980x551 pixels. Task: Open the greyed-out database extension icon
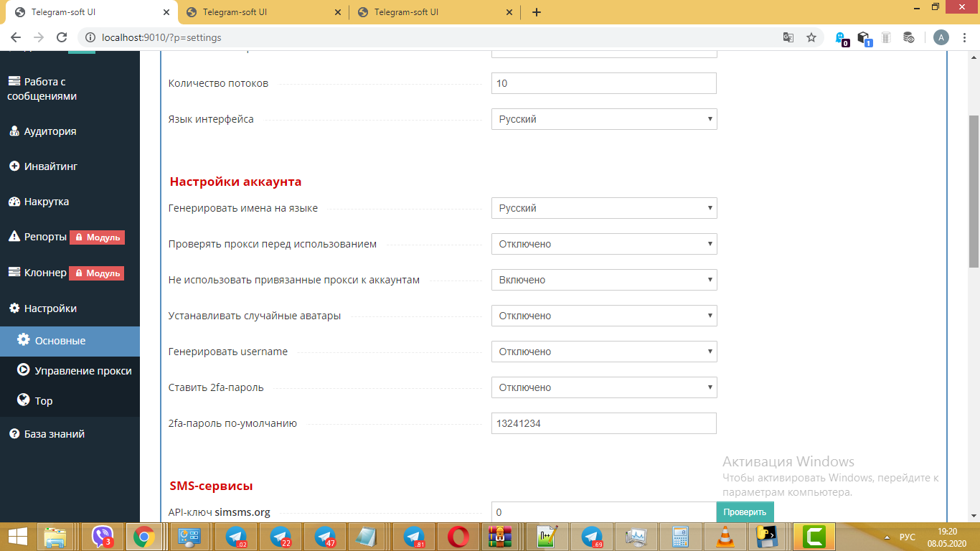point(886,37)
